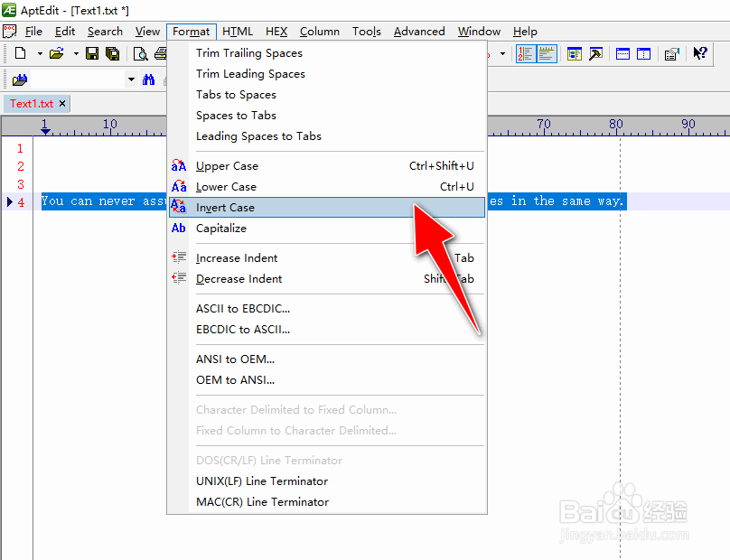Click line number 1 in the gutter
Viewport: 730px width, 560px height.
[20, 148]
